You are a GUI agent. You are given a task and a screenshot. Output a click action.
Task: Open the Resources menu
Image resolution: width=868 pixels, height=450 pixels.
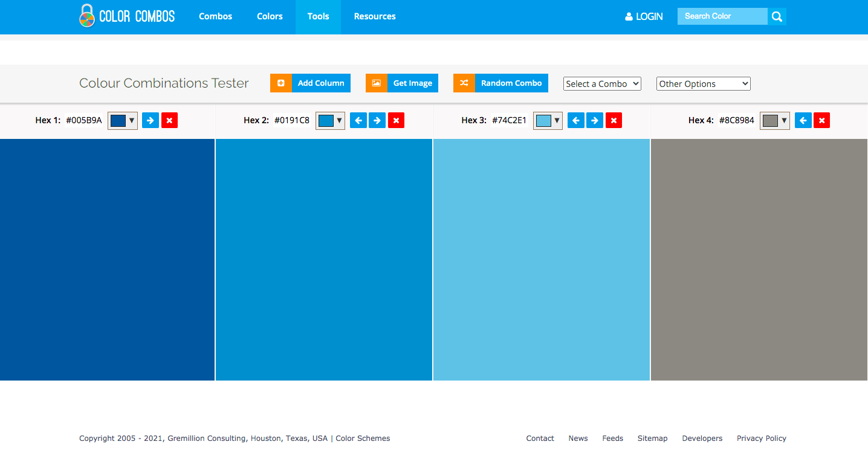pyautogui.click(x=375, y=16)
